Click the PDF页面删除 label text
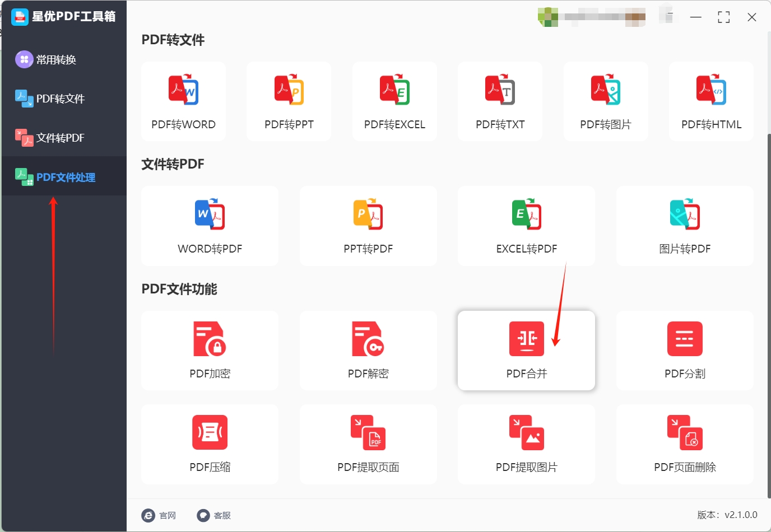Image resolution: width=771 pixels, height=532 pixels. (x=685, y=467)
